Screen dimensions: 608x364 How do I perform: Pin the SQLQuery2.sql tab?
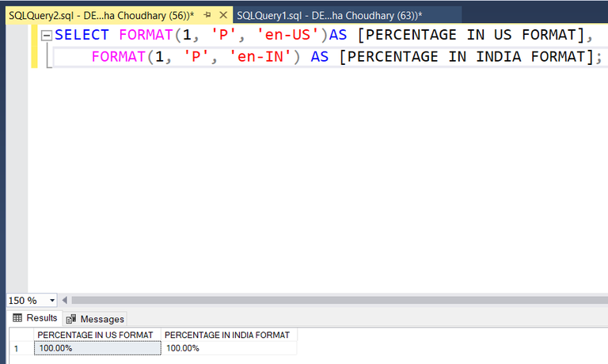tap(207, 15)
